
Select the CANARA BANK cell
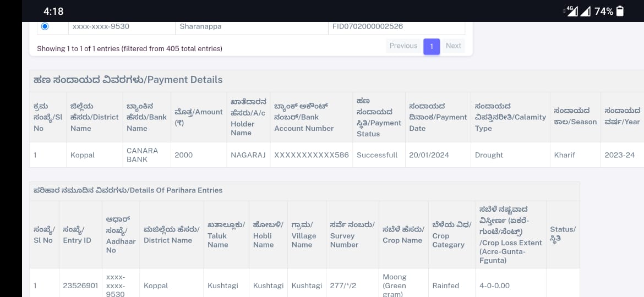(x=142, y=155)
